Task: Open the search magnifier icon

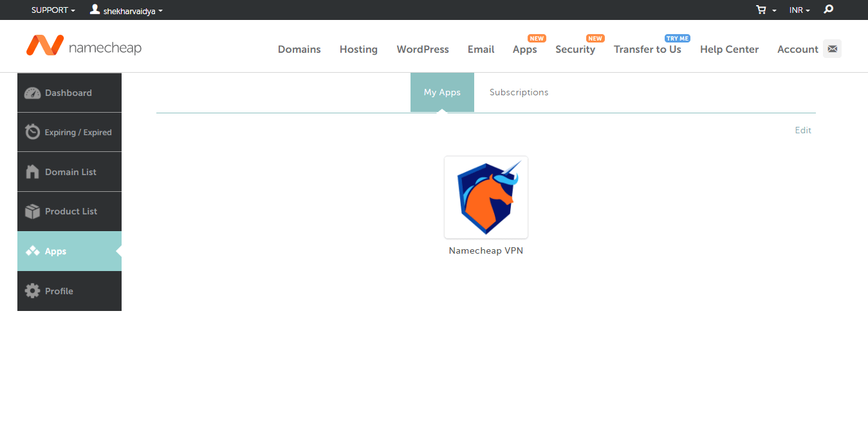Action: point(829,10)
